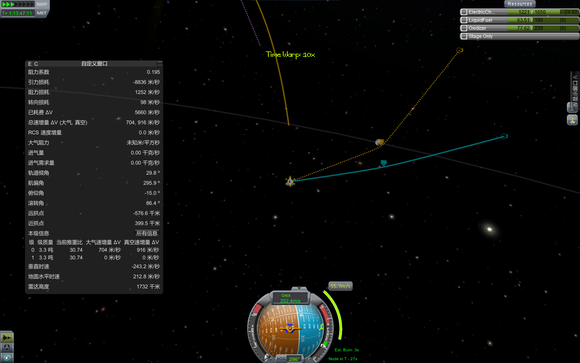
Task: Open the vessel list icon bottom-left
Action: 7,337
